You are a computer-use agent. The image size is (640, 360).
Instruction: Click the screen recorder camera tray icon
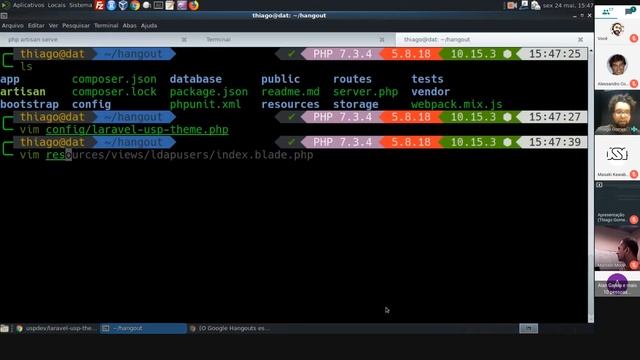pyautogui.click(x=512, y=5)
